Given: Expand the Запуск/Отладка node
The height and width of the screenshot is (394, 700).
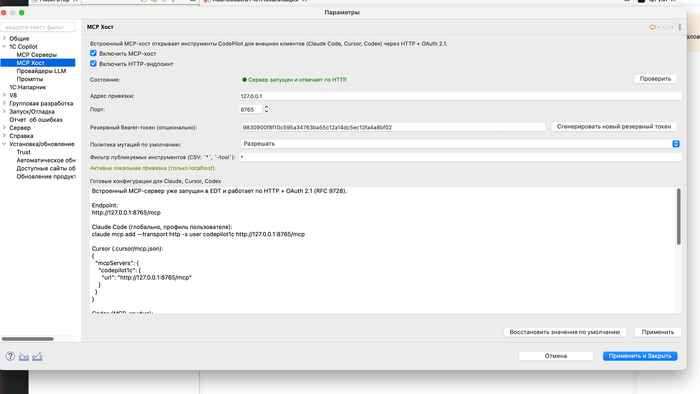Looking at the screenshot, I should point(4,112).
